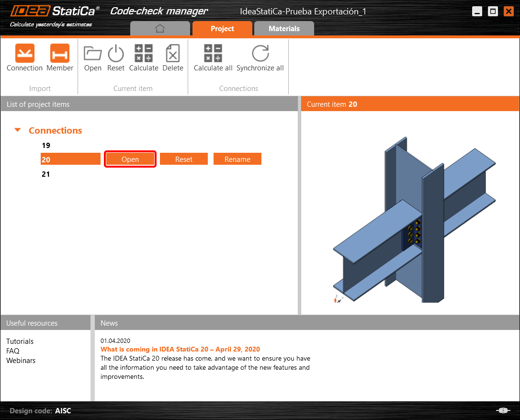Click the orange Reset button for item 20
Viewport: 520px width, 420px height.
tap(184, 159)
